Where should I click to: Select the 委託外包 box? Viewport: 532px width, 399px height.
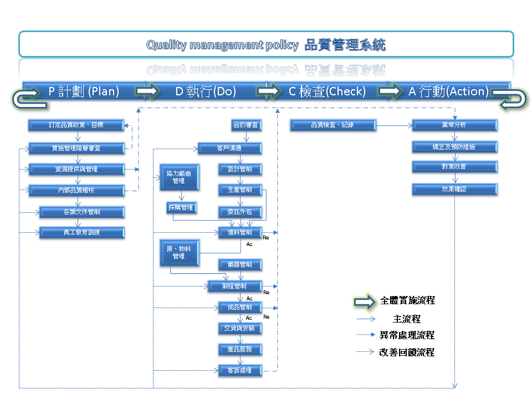click(240, 212)
